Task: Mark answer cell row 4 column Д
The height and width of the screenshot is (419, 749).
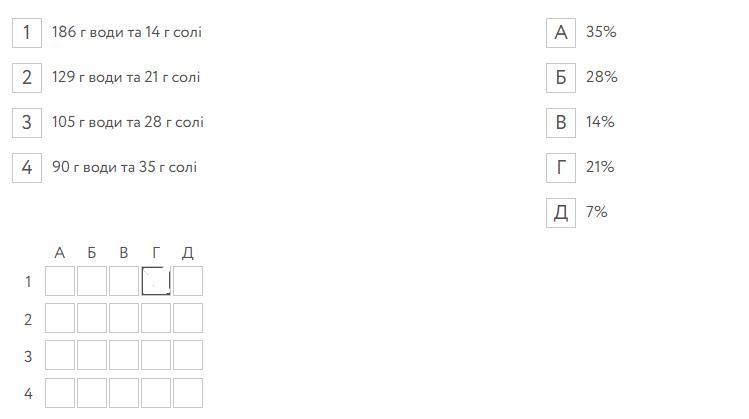Action: click(x=188, y=393)
